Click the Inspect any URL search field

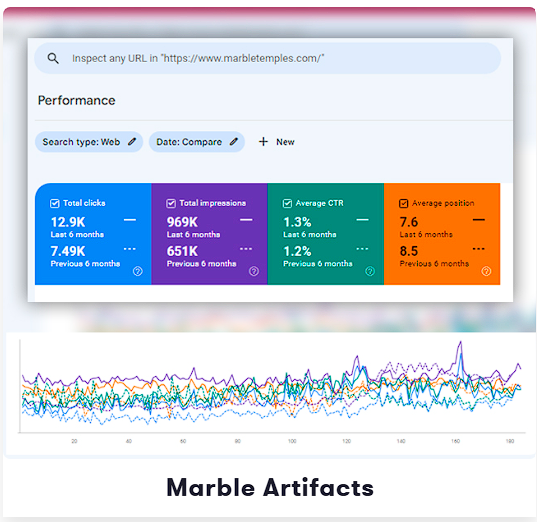click(x=267, y=58)
